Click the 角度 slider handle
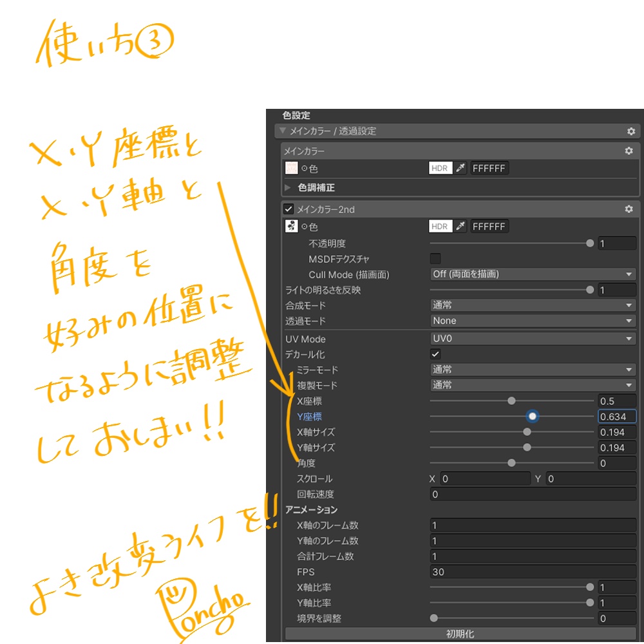The width and height of the screenshot is (644, 644). click(511, 463)
